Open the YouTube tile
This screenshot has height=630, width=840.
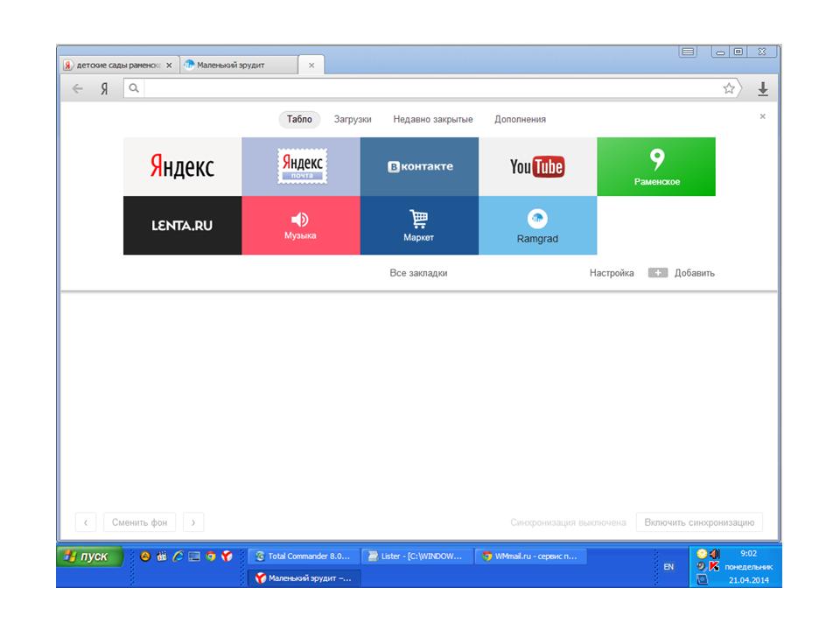click(x=538, y=166)
